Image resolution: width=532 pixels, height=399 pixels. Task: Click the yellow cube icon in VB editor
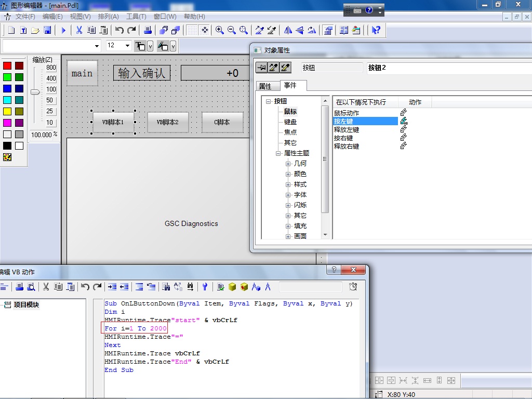point(232,287)
